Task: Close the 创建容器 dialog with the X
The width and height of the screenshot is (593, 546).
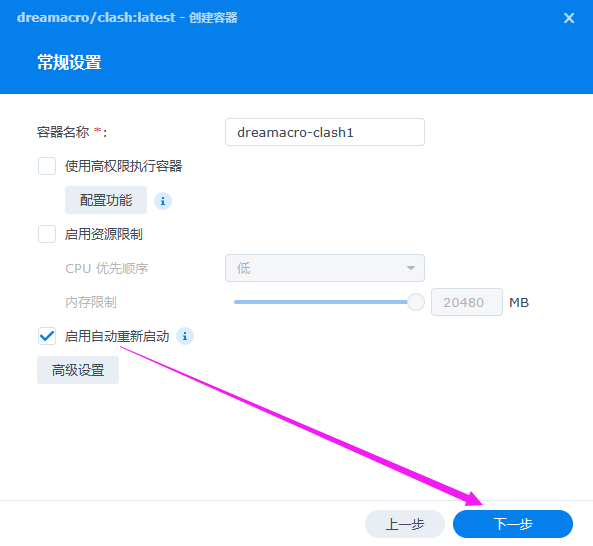Action: tap(569, 18)
